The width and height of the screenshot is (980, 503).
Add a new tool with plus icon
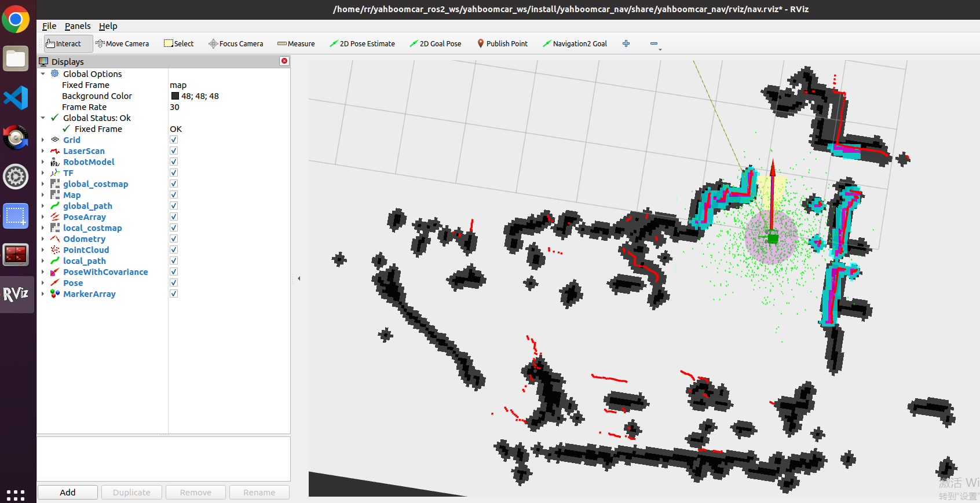click(626, 43)
